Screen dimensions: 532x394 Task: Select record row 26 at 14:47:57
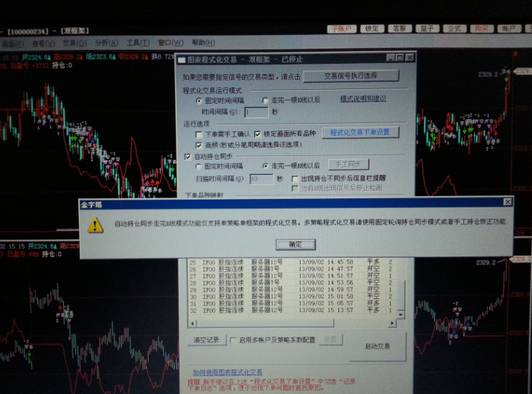(291, 269)
